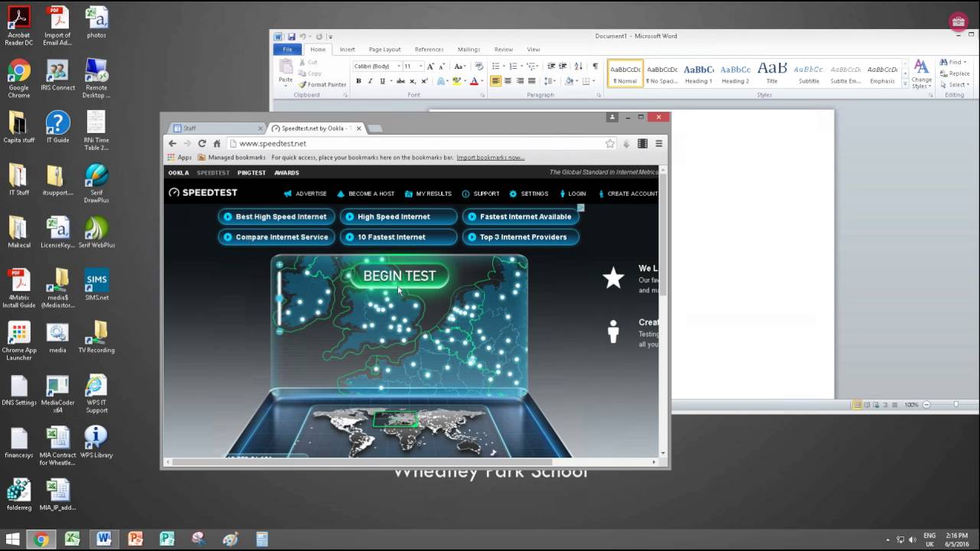
Task: Toggle Center alignment in Word
Action: tap(508, 81)
